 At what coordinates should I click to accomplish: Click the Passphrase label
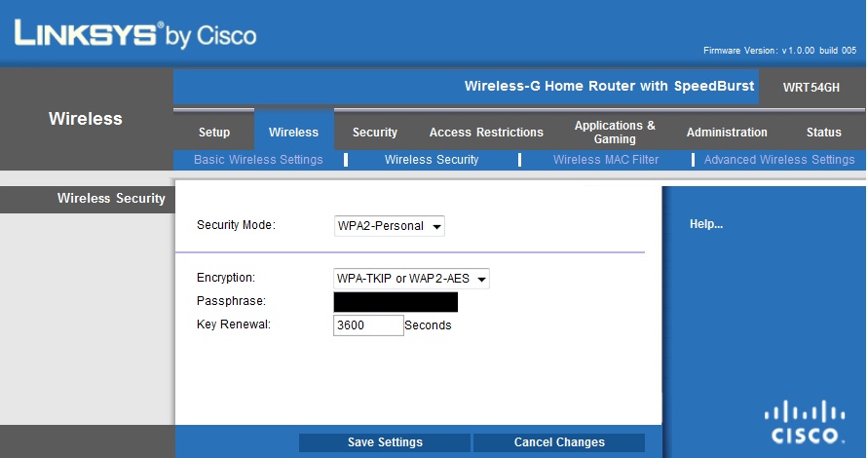pyautogui.click(x=232, y=301)
